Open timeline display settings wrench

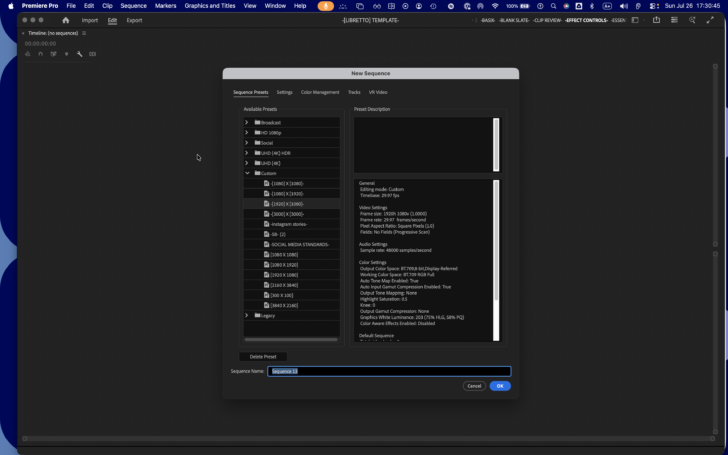[x=79, y=54]
